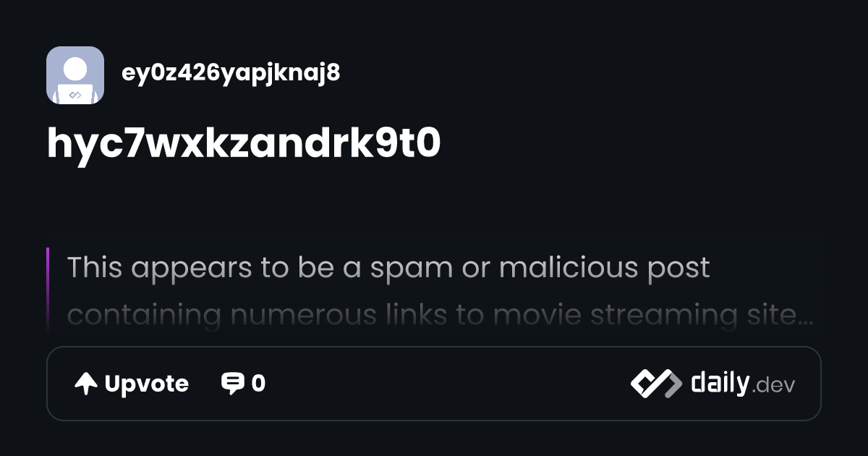Open comments via speech bubble icon
868x456 pixels.
(x=232, y=384)
